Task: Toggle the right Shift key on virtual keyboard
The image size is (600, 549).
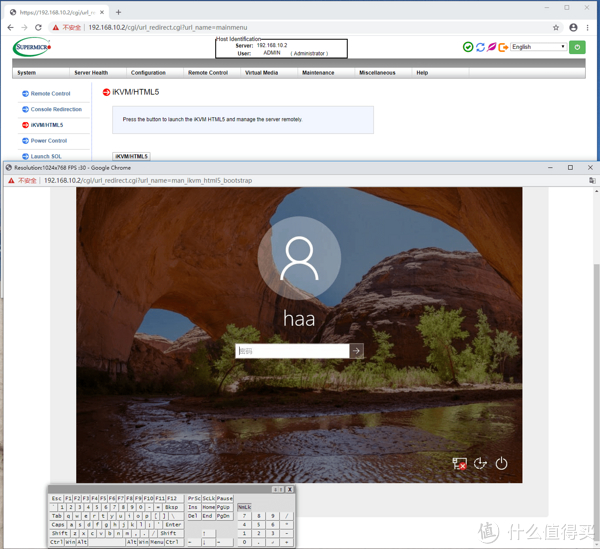Action: click(x=171, y=533)
